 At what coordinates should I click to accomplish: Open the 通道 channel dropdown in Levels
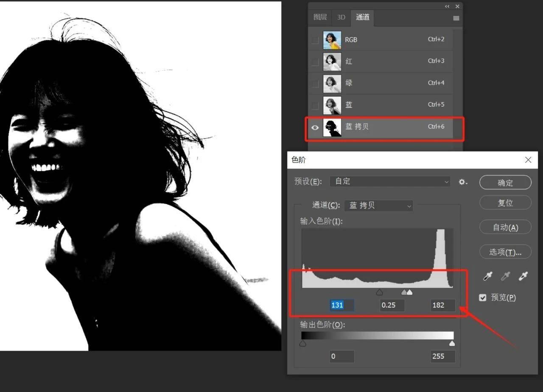pos(378,205)
